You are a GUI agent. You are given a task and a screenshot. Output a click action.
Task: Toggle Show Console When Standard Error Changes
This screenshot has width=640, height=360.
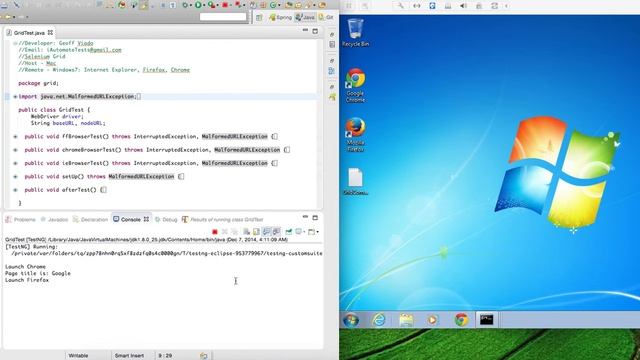(x=277, y=232)
